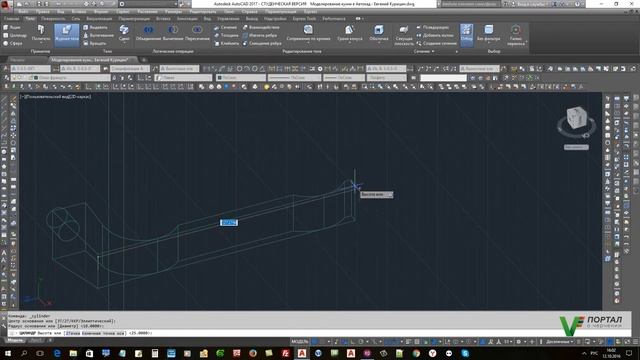Image resolution: width=640 pixels, height=360 pixels.
Task: Open the ПоСлою lineweight dropdown
Action: coord(344,78)
